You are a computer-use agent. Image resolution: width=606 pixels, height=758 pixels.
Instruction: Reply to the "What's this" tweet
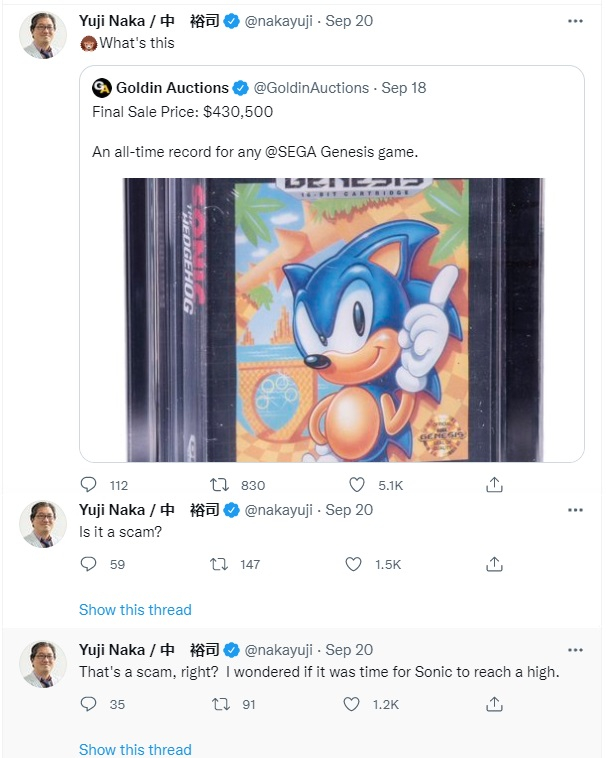click(88, 484)
